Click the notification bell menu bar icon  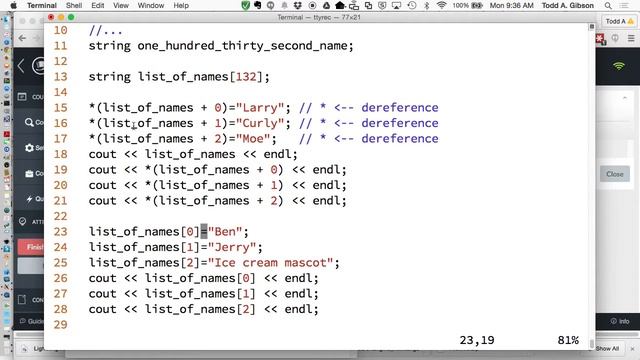(x=284, y=5)
